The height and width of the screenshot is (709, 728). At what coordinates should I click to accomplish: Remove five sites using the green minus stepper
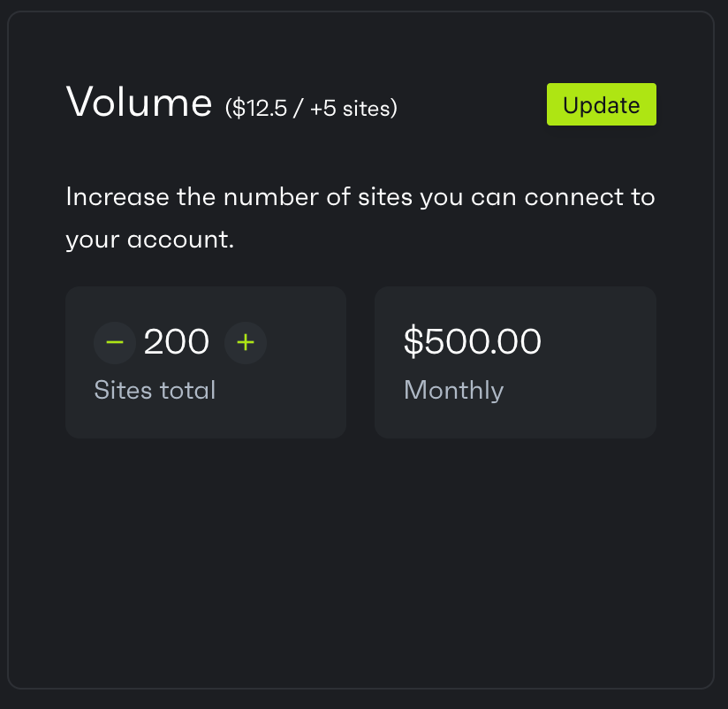click(115, 342)
